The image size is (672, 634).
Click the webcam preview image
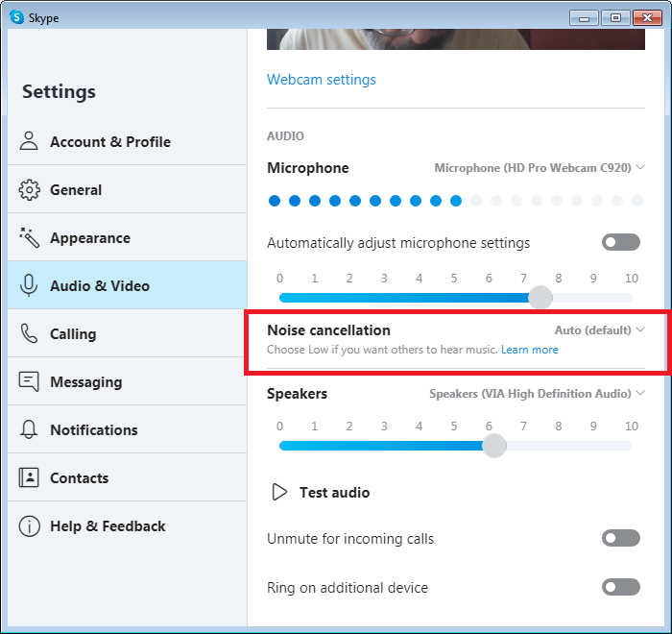tap(456, 39)
